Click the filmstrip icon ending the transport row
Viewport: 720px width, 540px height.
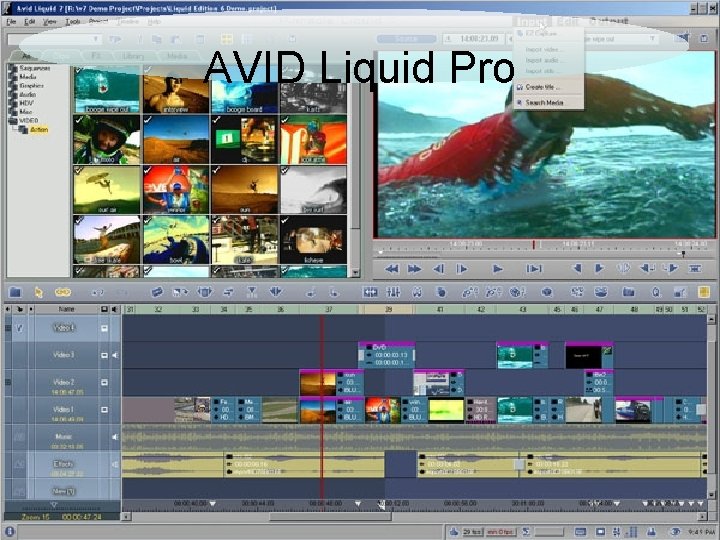(x=695, y=269)
